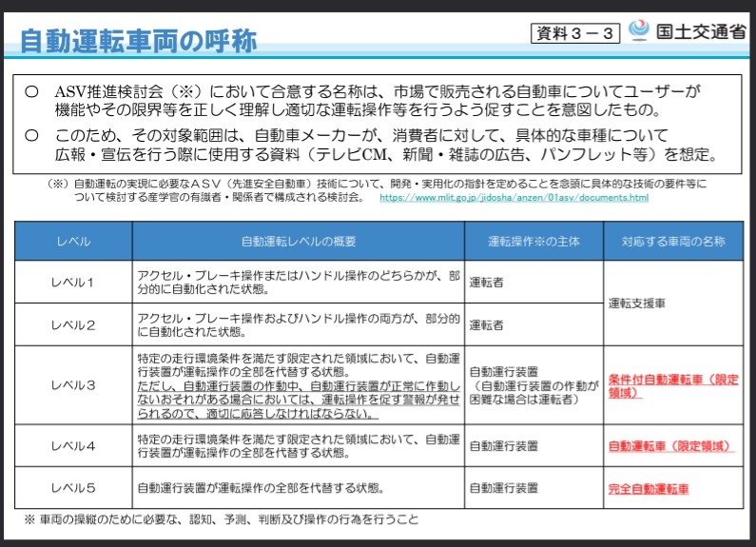Click the レベル3 operator cell with 困難な場合は運転者
Screen dimensions: 756x547
tap(533, 385)
